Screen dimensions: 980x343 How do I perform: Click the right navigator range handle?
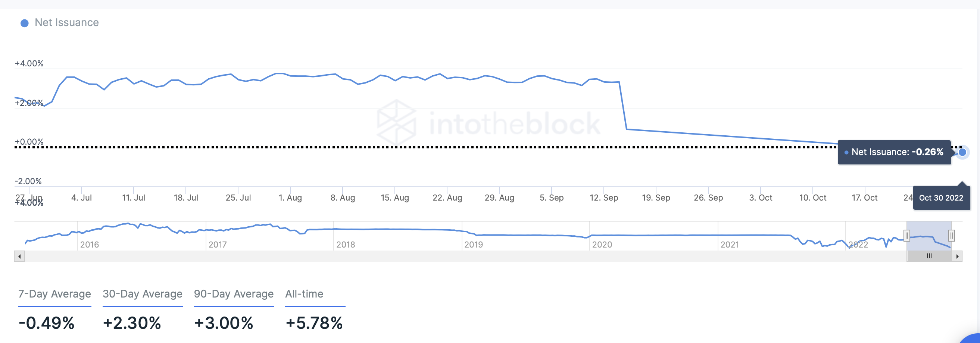coord(951,236)
